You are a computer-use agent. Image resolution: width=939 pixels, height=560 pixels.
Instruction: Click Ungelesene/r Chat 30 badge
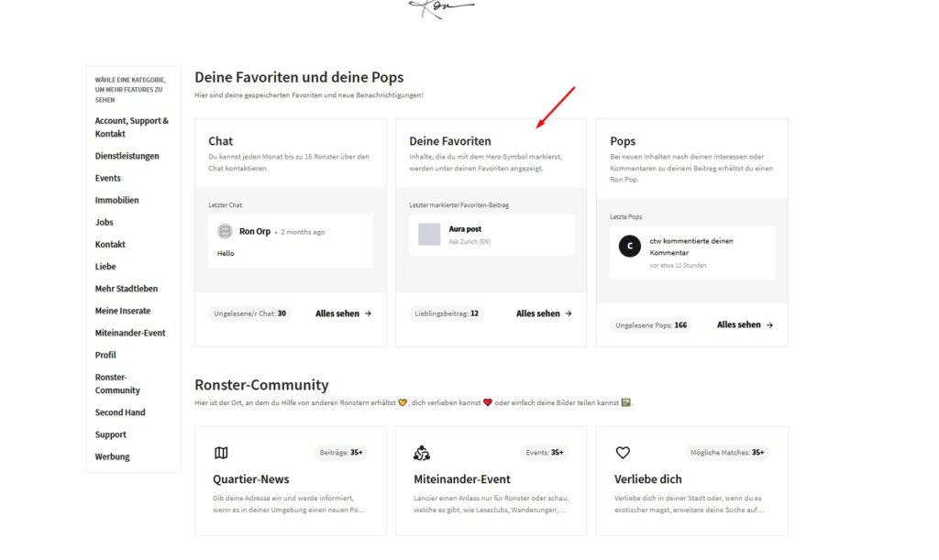click(249, 313)
